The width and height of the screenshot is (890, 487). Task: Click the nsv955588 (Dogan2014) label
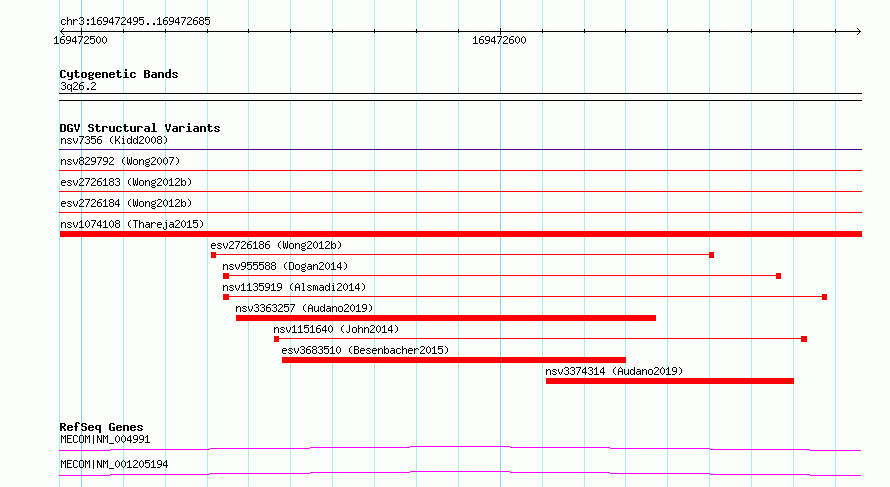click(x=285, y=266)
